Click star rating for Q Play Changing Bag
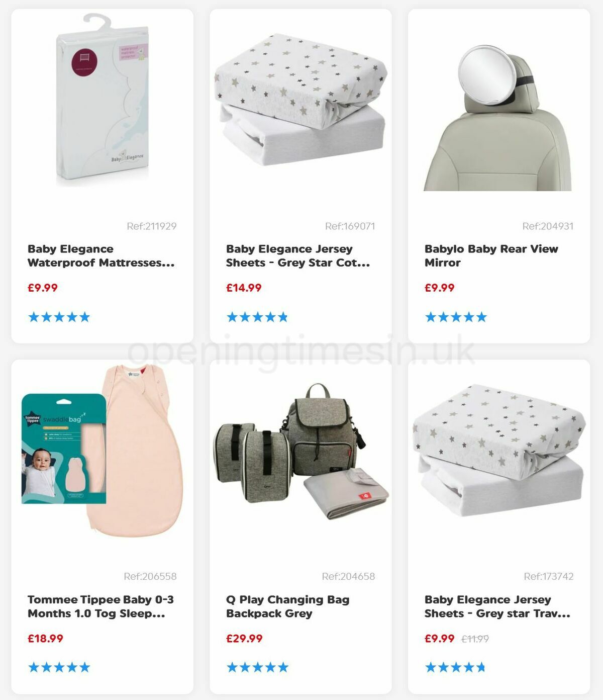 (x=257, y=667)
